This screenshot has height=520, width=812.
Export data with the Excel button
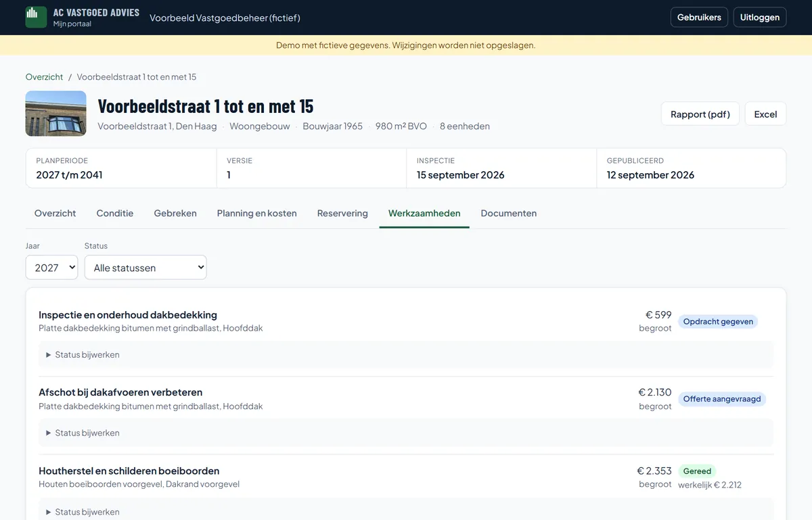pyautogui.click(x=765, y=114)
